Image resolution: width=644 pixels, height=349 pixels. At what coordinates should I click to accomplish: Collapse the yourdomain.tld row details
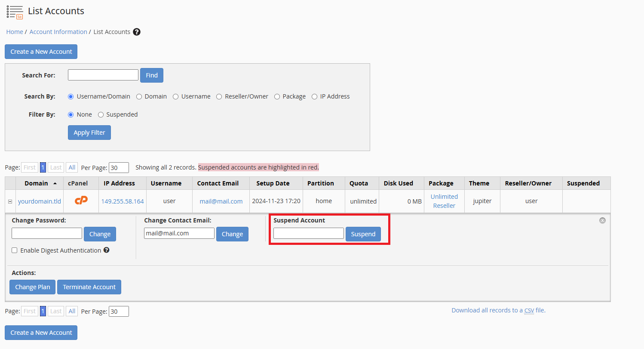(10, 201)
